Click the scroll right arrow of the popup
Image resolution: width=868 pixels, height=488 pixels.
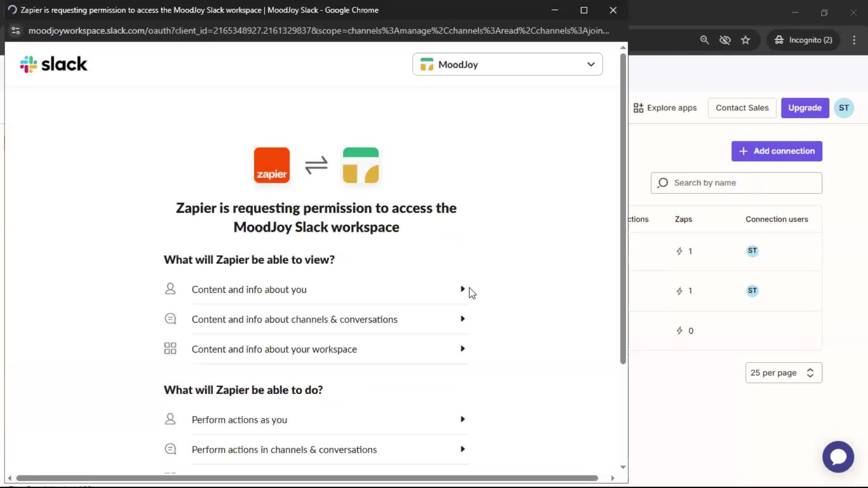(x=613, y=478)
